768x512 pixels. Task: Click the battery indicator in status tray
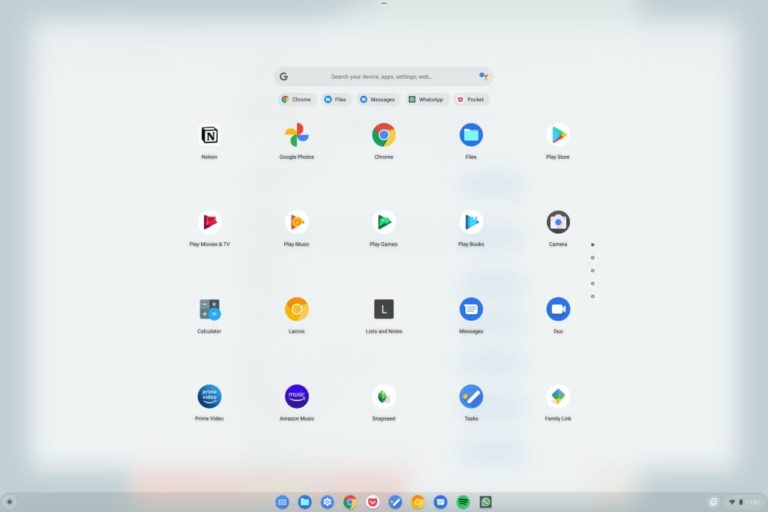741,502
